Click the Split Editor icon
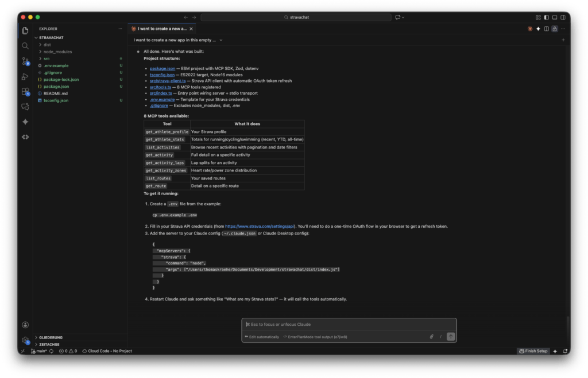 pos(547,29)
